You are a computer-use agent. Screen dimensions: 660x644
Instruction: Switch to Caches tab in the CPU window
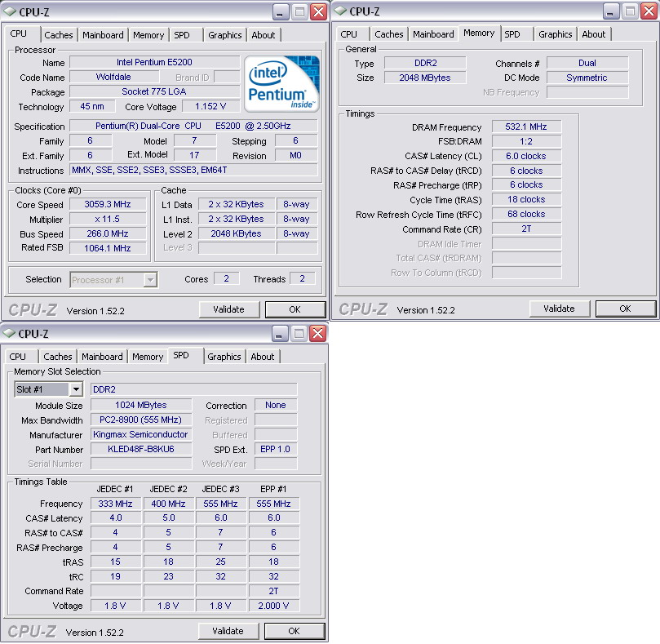[59, 35]
